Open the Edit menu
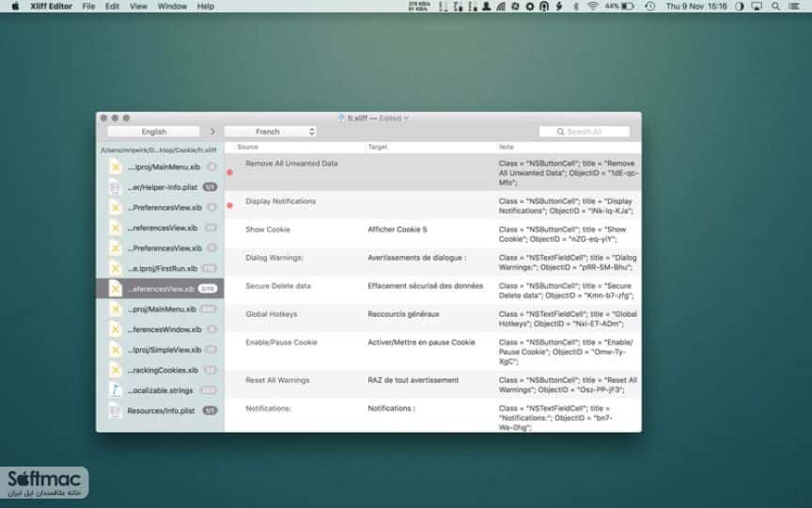This screenshot has width=812, height=508. [x=112, y=7]
